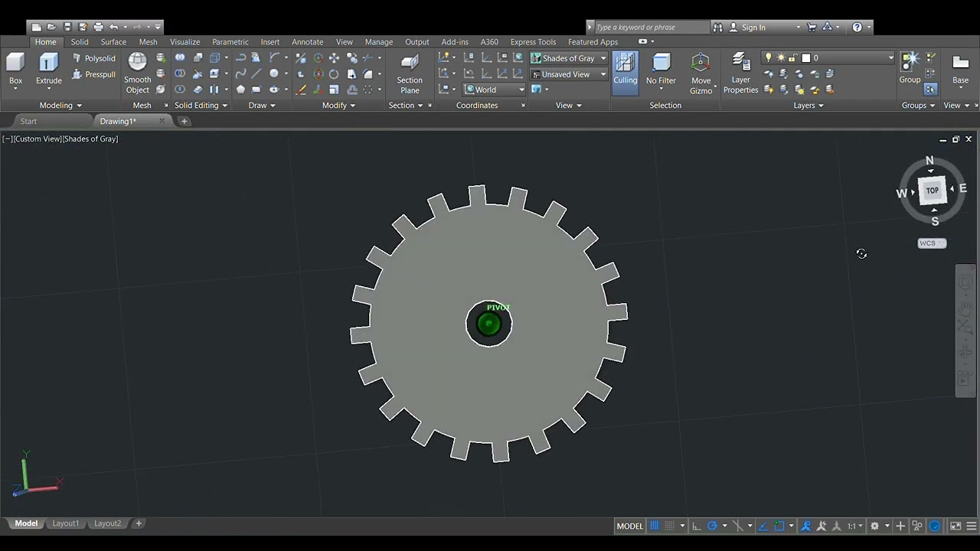This screenshot has width=980, height=551.
Task: Open the Section Plane tool
Action: point(410,73)
